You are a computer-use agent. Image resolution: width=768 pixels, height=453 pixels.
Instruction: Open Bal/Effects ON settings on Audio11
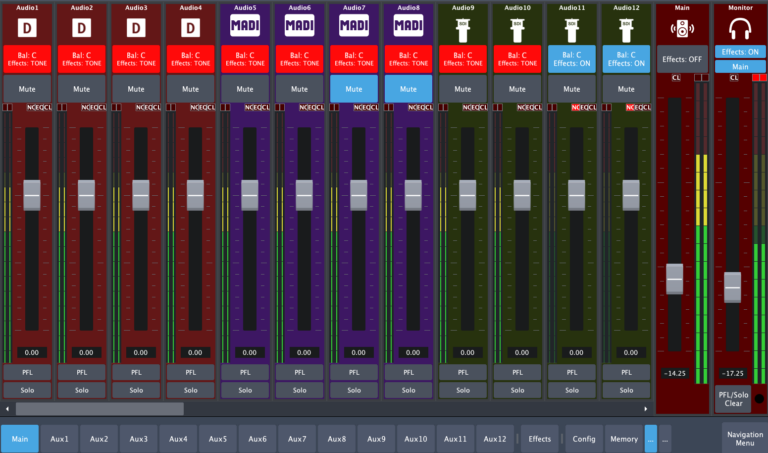coord(572,59)
